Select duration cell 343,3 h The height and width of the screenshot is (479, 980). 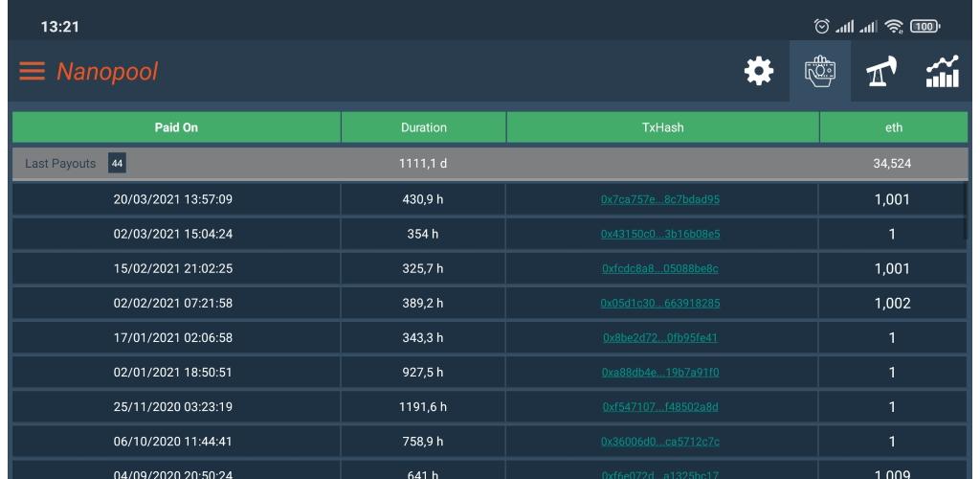[x=422, y=337]
